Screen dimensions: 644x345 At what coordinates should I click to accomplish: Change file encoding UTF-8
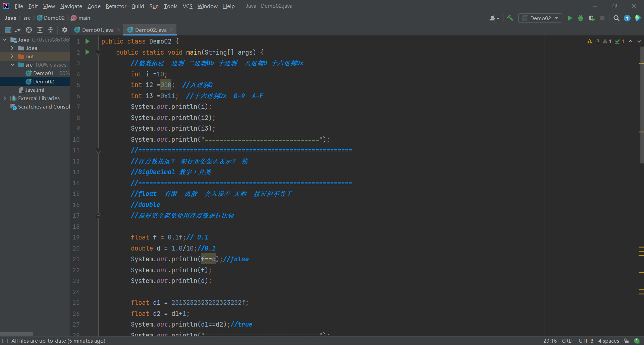586,341
